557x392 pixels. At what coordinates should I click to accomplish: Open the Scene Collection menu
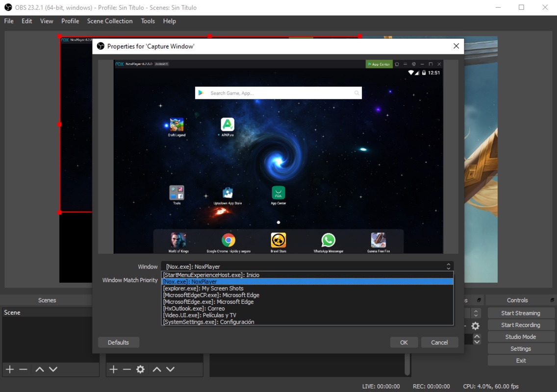click(x=110, y=21)
